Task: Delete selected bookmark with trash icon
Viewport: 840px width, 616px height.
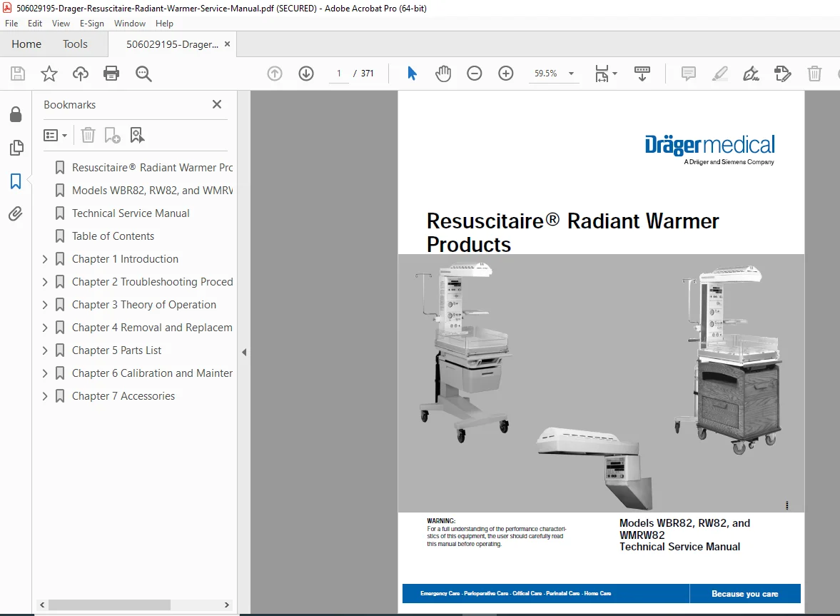Action: (88, 135)
